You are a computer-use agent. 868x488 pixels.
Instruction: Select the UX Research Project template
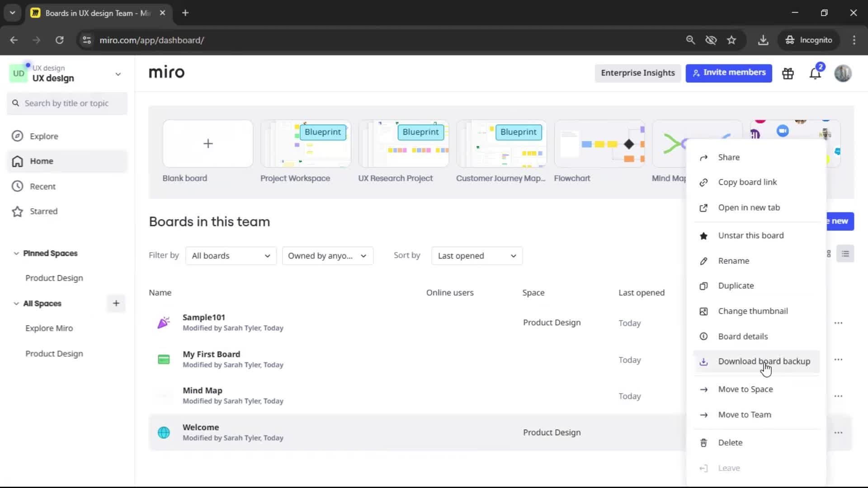(x=404, y=144)
